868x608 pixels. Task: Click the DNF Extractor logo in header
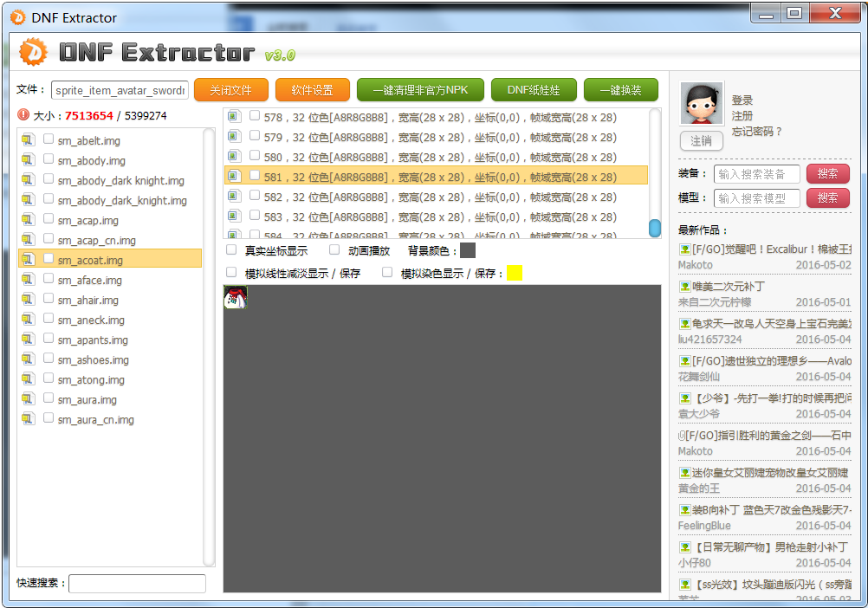[34, 53]
